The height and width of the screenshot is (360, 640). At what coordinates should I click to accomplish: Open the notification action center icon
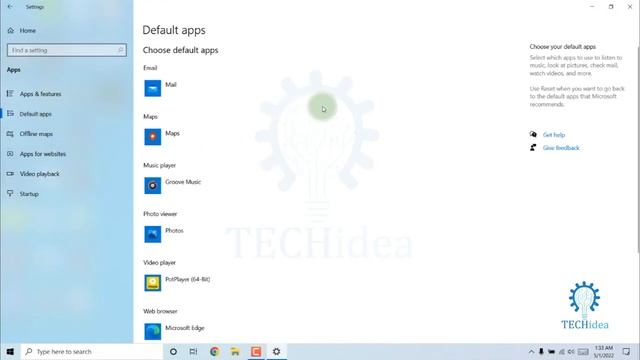[x=627, y=351]
